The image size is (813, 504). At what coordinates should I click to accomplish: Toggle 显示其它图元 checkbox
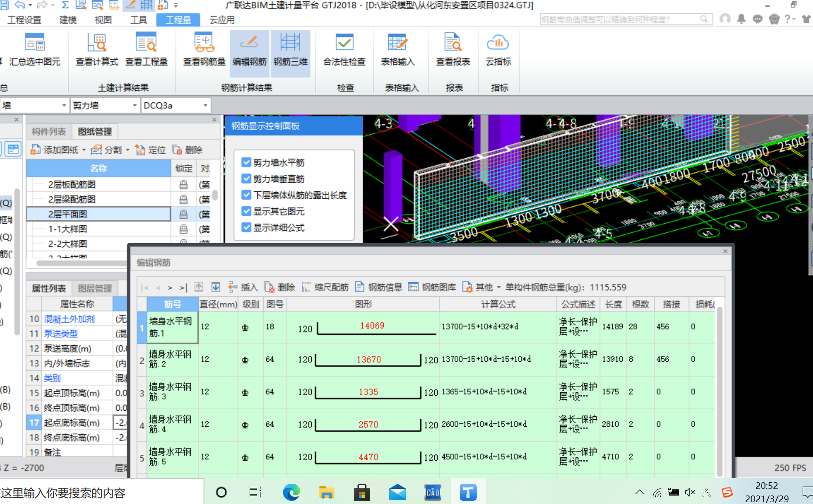pyautogui.click(x=246, y=211)
